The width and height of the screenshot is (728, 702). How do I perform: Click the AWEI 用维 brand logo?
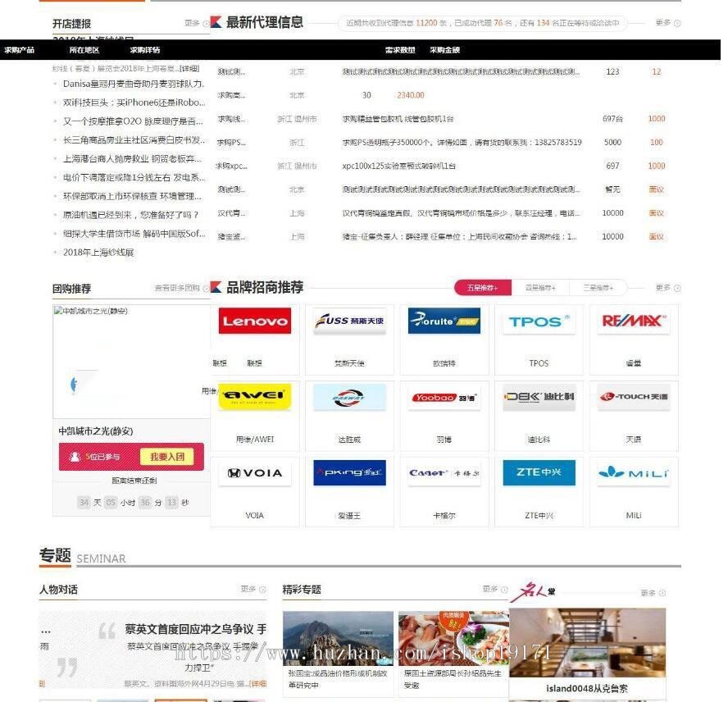point(254,396)
